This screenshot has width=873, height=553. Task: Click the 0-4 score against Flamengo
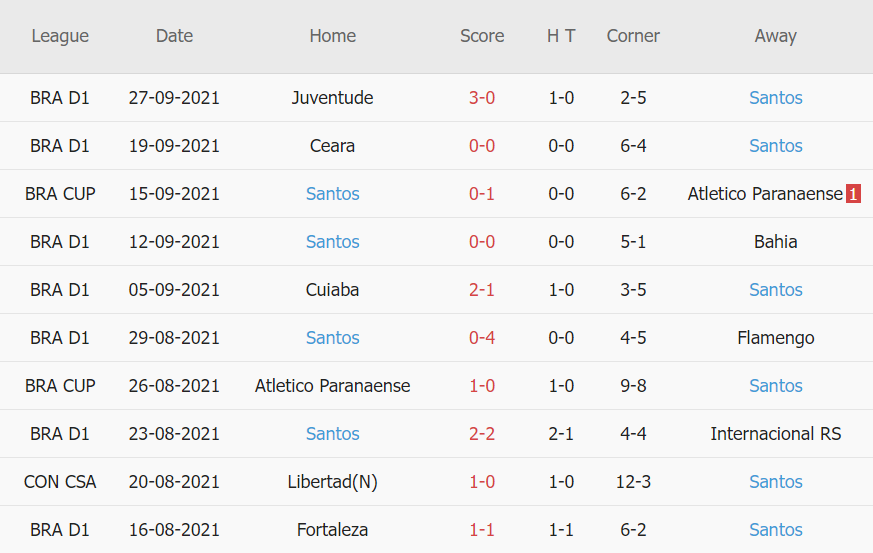coord(482,338)
